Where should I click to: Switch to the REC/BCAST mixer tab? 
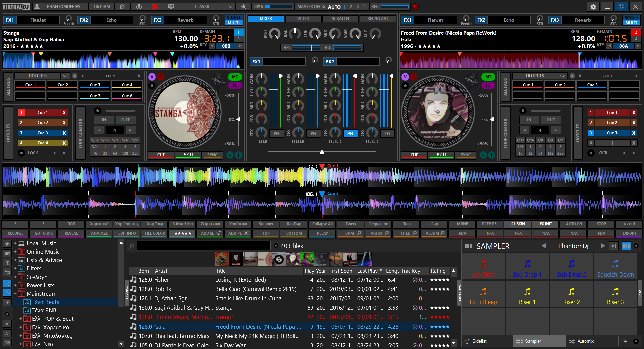tap(378, 19)
